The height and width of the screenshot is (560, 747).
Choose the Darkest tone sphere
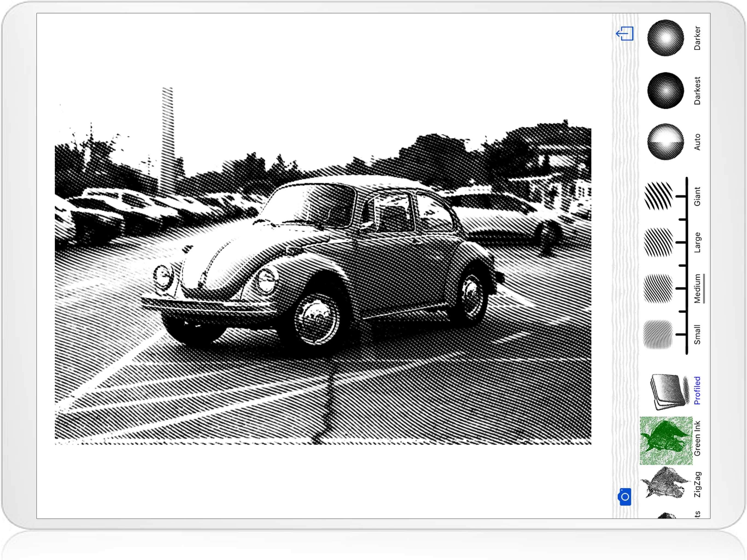(665, 91)
